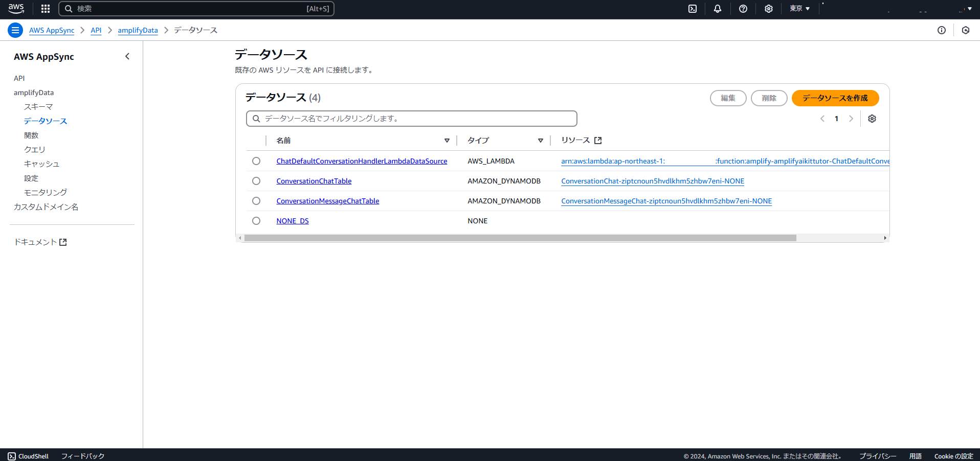Image resolution: width=980 pixels, height=461 pixels.
Task: Sort by タイプ column dropdown arrow
Action: coord(541,141)
